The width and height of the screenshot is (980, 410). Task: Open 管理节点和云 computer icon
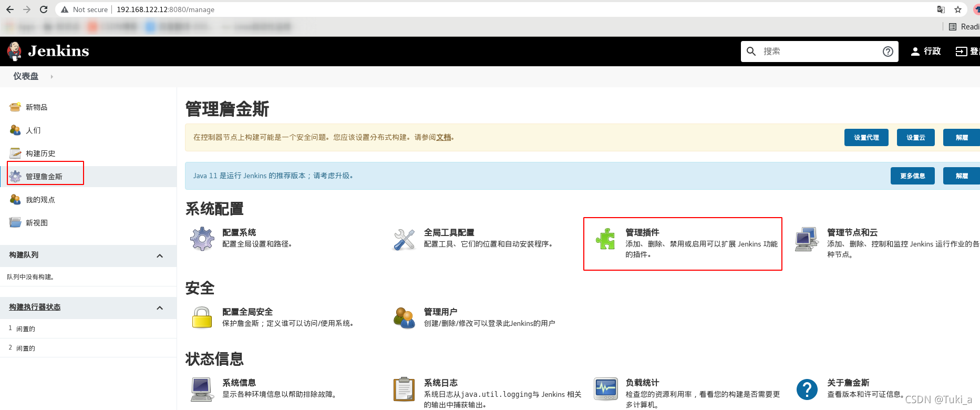coord(807,239)
